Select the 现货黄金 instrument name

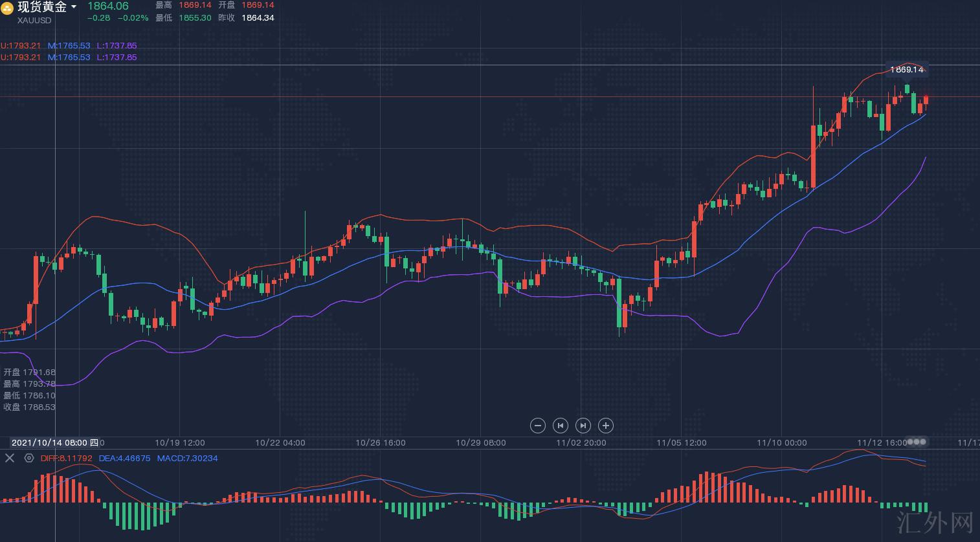click(42, 7)
